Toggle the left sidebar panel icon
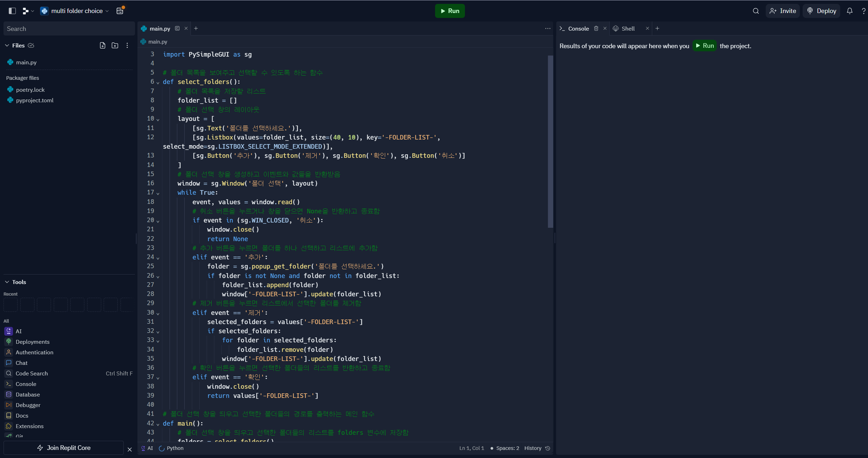Image resolution: width=868 pixels, height=458 pixels. [x=12, y=11]
